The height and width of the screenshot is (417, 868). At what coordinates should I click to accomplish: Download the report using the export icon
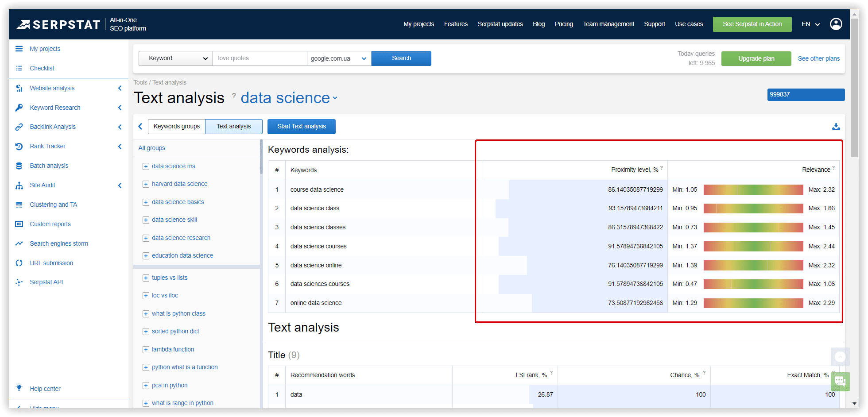(836, 127)
